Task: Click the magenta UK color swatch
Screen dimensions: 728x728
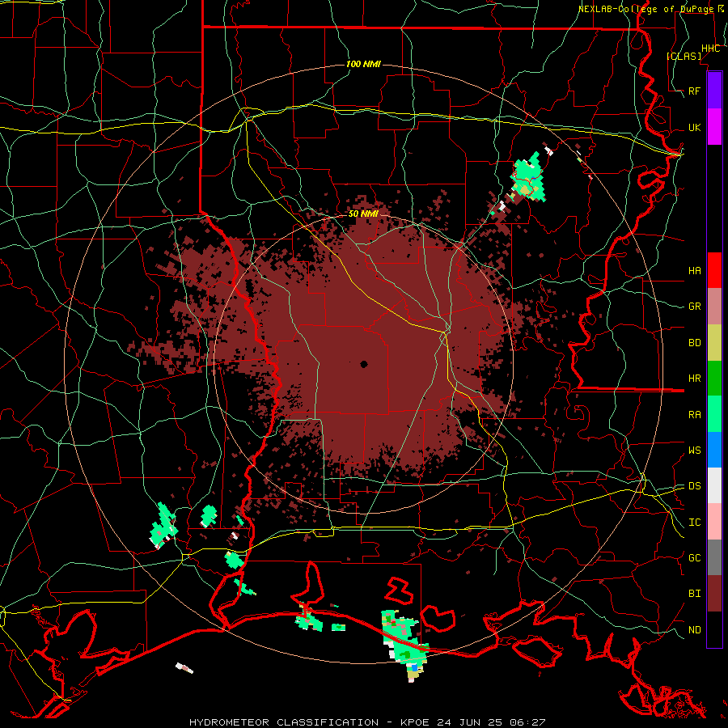Action: tap(714, 127)
